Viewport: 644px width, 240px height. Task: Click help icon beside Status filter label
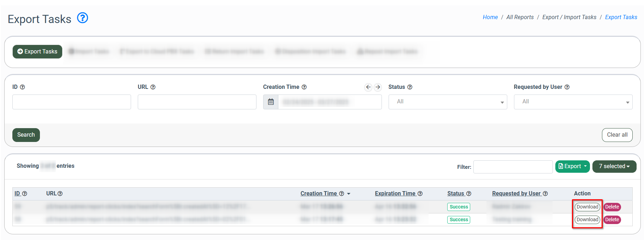point(410,87)
